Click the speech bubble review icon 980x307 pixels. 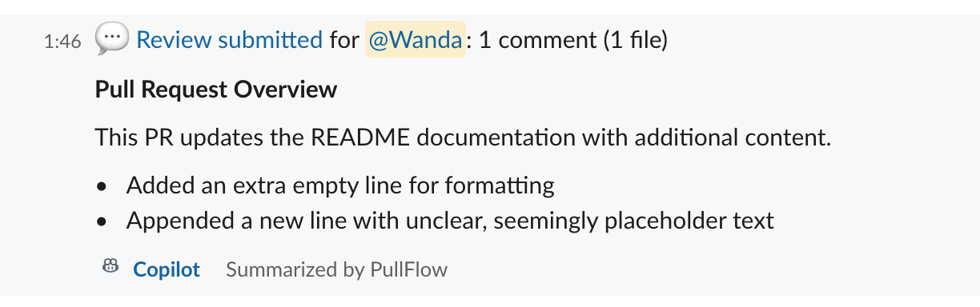112,38
